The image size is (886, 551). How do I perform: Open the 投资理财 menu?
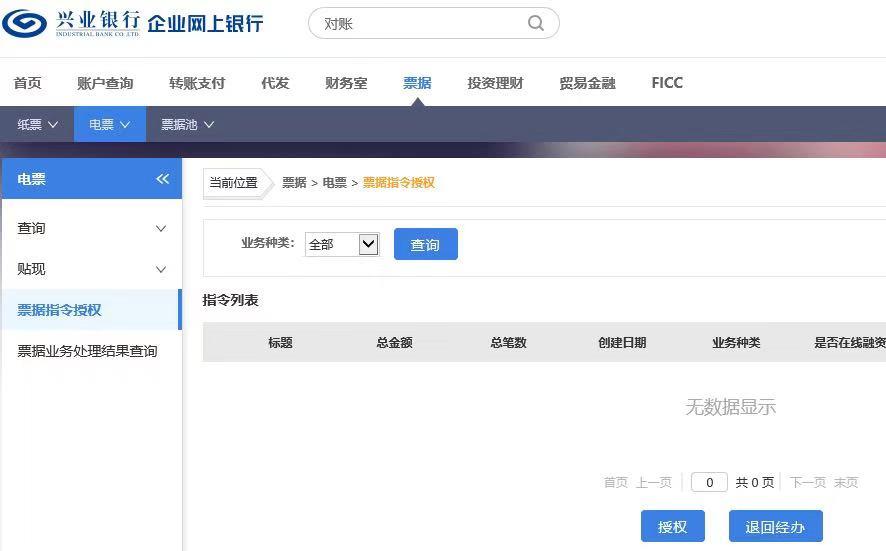coord(495,83)
